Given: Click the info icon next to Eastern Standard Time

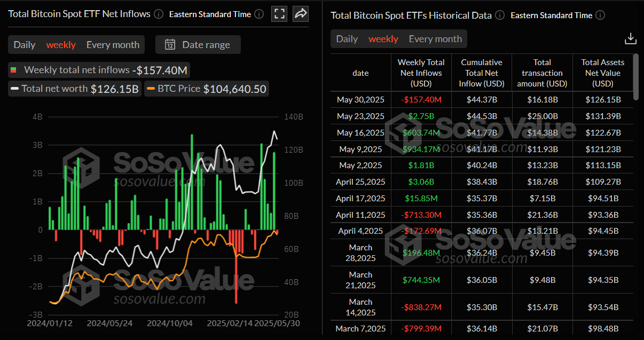Looking at the screenshot, I should click(x=259, y=14).
